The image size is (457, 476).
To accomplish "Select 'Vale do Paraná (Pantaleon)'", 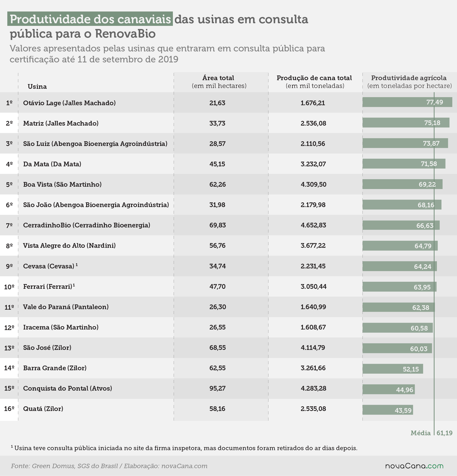I will tap(66, 307).
